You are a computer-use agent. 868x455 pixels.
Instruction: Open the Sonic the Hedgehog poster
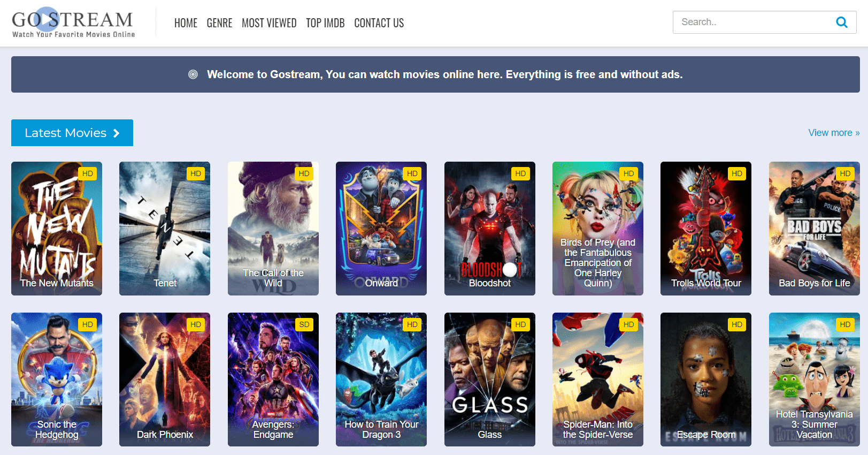click(57, 380)
